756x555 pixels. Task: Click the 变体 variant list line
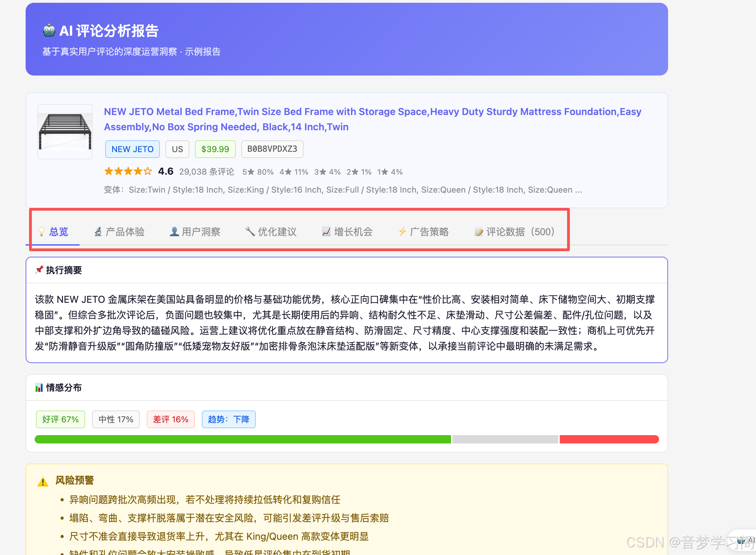343,190
